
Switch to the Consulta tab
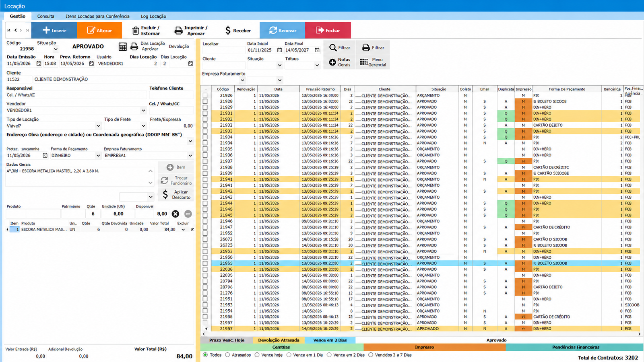tap(46, 16)
